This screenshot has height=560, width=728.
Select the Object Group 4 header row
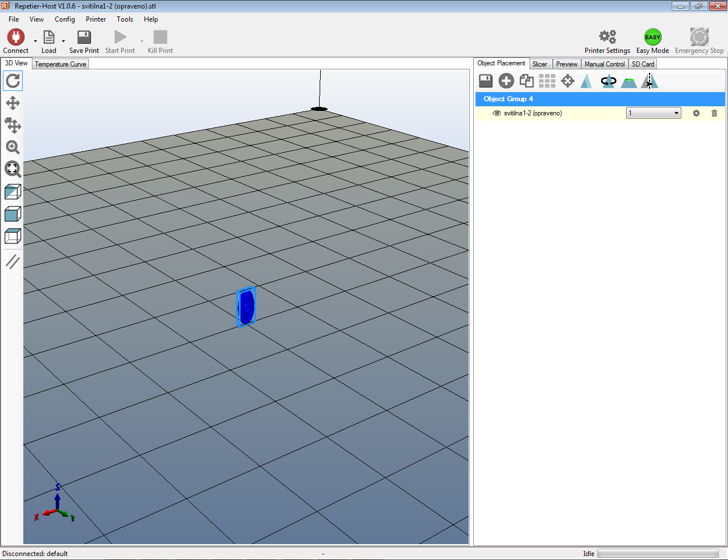pos(600,99)
